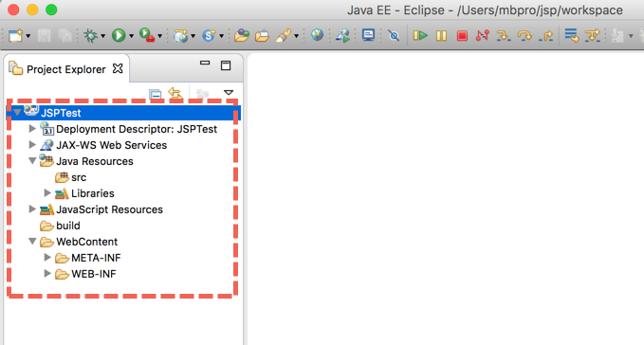Select the META-INF folder

point(96,258)
